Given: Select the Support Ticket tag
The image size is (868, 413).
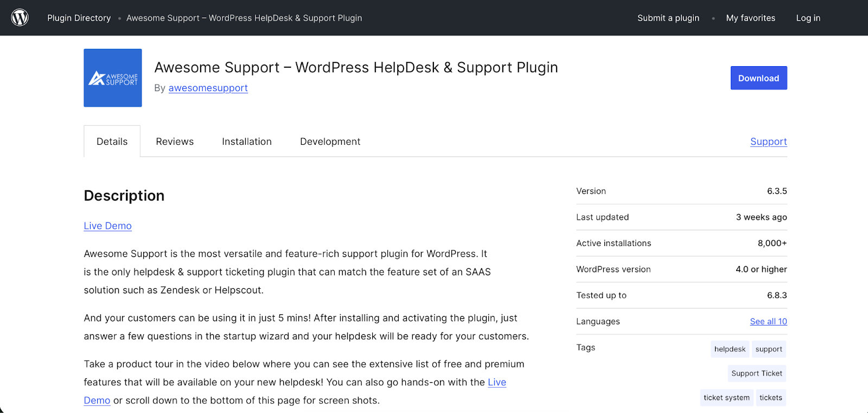Looking at the screenshot, I should click(x=757, y=373).
